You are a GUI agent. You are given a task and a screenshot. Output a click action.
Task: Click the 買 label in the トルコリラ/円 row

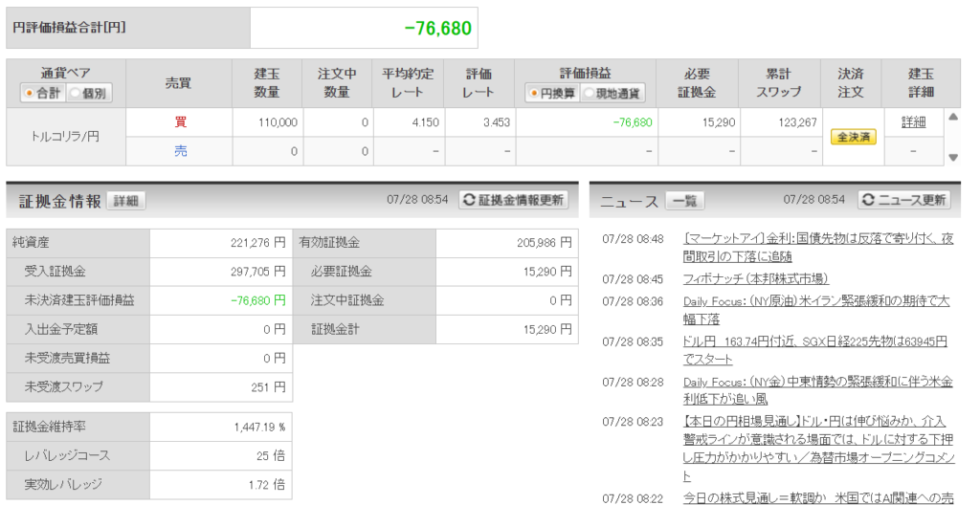pyautogui.click(x=180, y=122)
